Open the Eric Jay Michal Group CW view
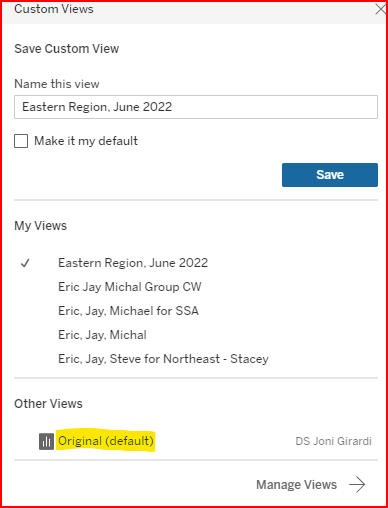The image size is (388, 508). 130,287
